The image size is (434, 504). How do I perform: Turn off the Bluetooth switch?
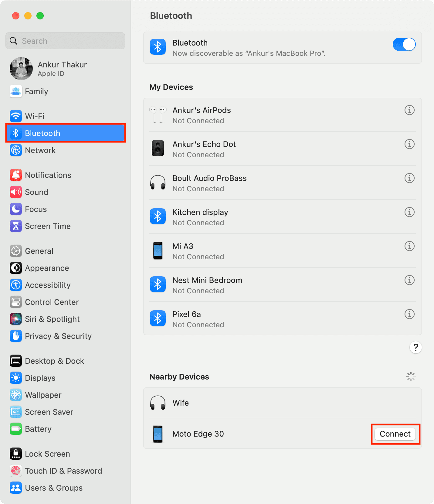point(404,44)
